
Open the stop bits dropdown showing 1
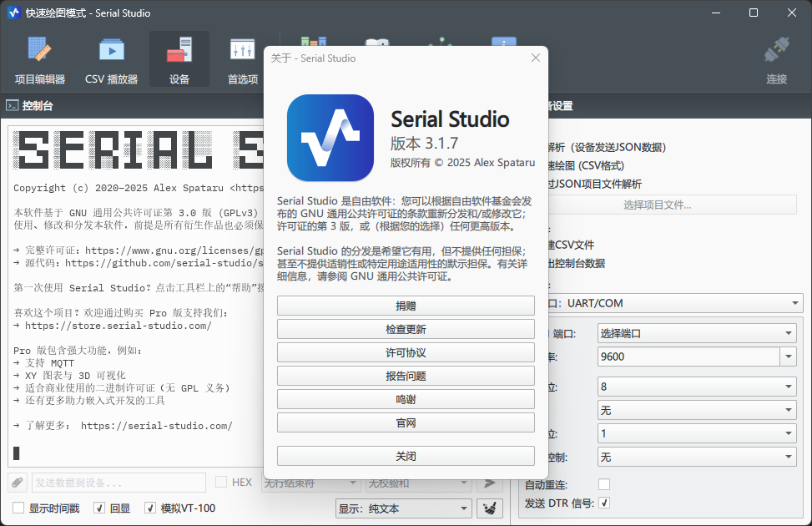[697, 433]
